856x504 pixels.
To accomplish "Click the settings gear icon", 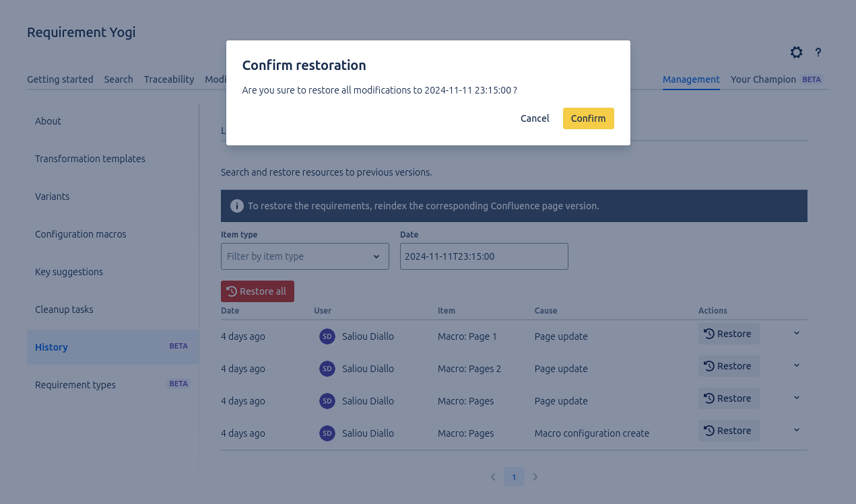I will tap(796, 52).
